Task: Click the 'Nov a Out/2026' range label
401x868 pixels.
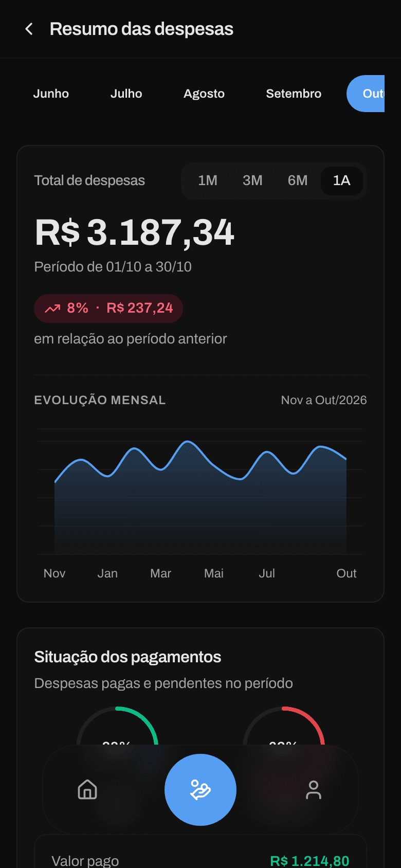Action: (324, 400)
